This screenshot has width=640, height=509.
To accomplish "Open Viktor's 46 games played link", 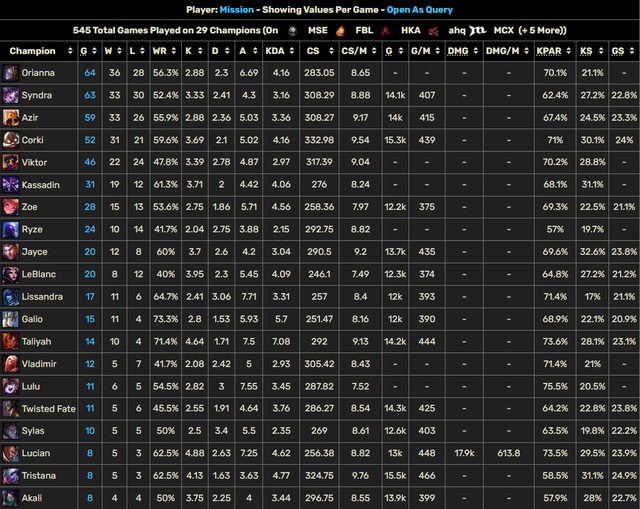I will click(x=90, y=162).
